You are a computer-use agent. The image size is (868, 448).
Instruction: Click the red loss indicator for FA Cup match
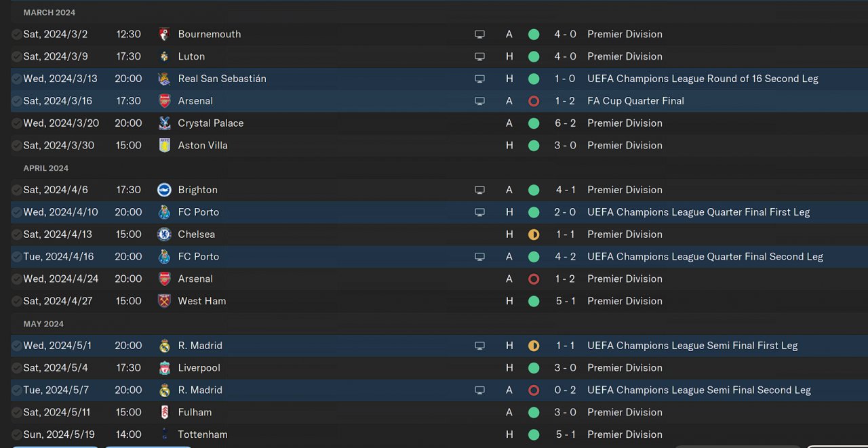534,101
